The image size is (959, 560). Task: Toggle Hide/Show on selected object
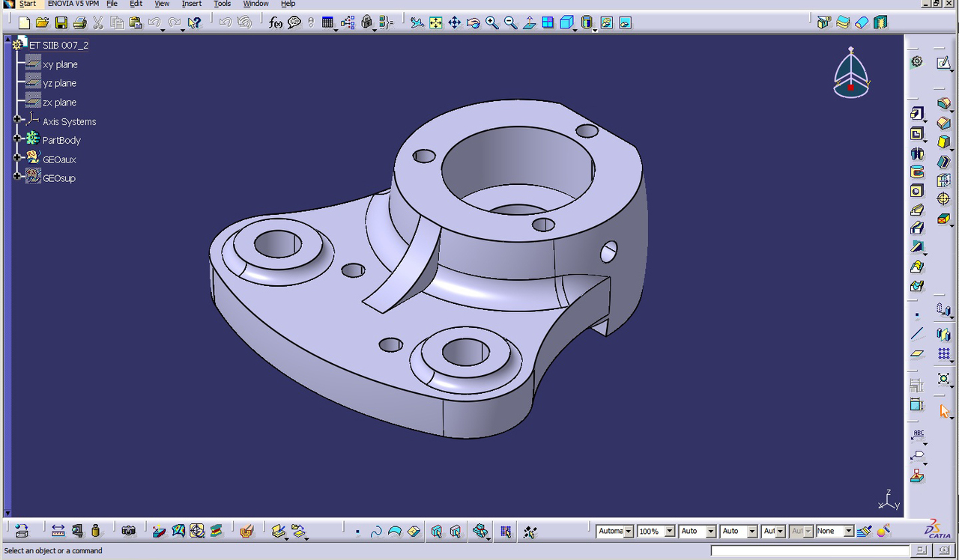(x=607, y=23)
